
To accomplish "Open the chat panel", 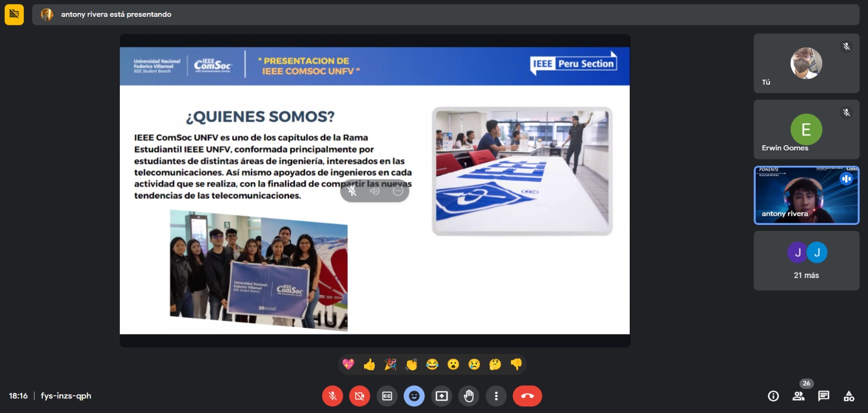I will (x=824, y=396).
